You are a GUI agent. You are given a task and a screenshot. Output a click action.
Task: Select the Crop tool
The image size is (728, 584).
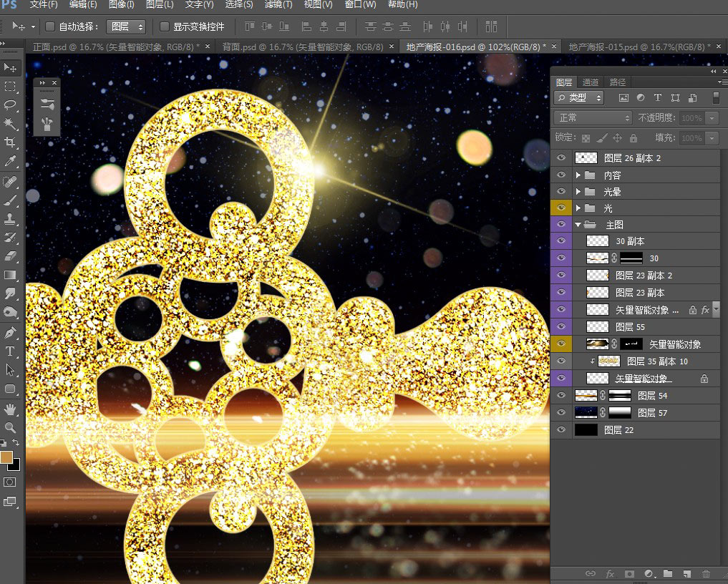tap(10, 142)
